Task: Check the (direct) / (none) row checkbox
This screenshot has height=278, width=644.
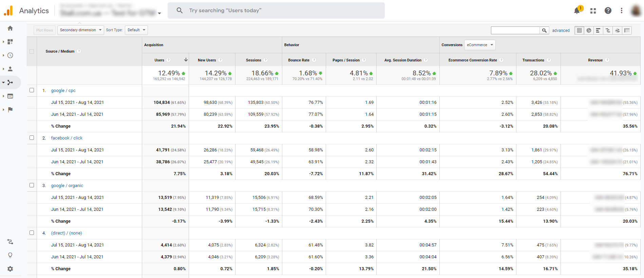Action: 32,233
